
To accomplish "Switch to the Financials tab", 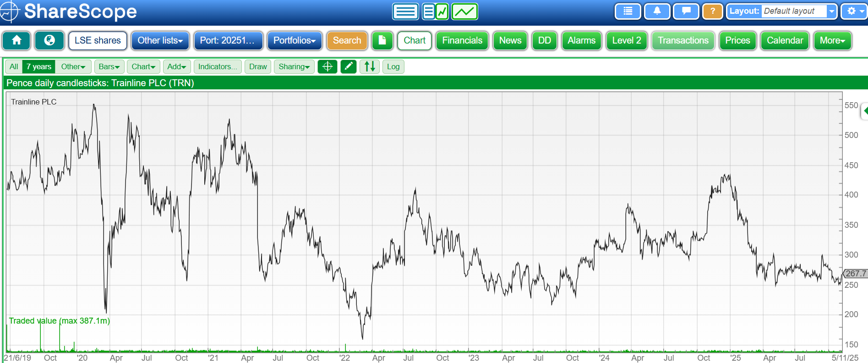I will click(462, 40).
